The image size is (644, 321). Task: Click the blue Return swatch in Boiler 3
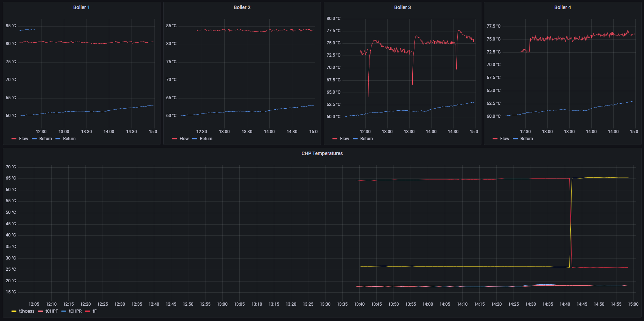[x=355, y=139]
